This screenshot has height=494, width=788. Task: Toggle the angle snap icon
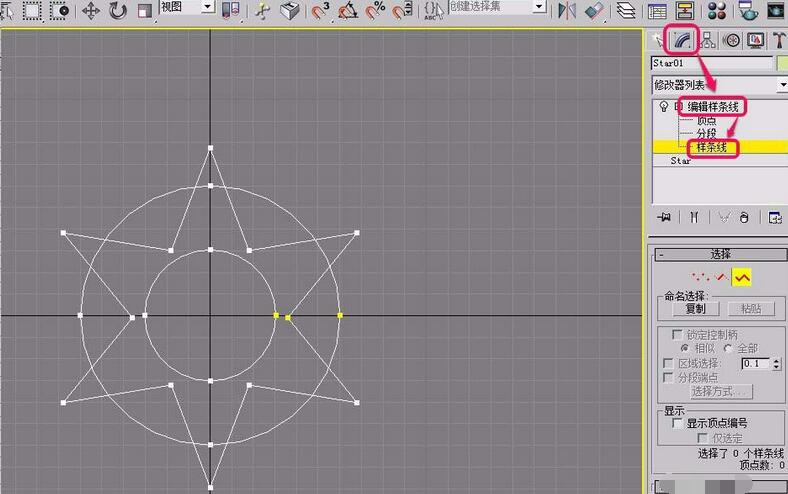pyautogui.click(x=349, y=11)
